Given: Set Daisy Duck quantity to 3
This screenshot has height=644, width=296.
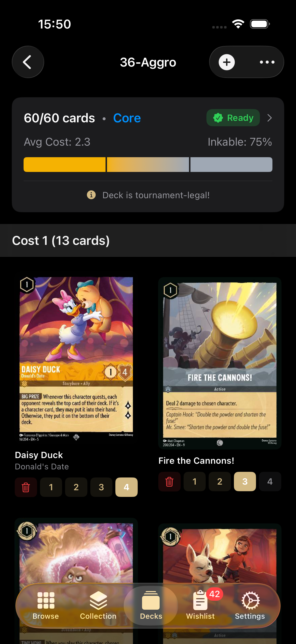Looking at the screenshot, I should (x=101, y=487).
